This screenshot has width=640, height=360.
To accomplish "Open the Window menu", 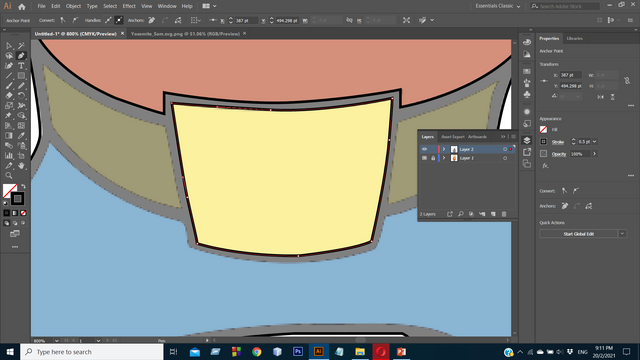I will (x=167, y=6).
